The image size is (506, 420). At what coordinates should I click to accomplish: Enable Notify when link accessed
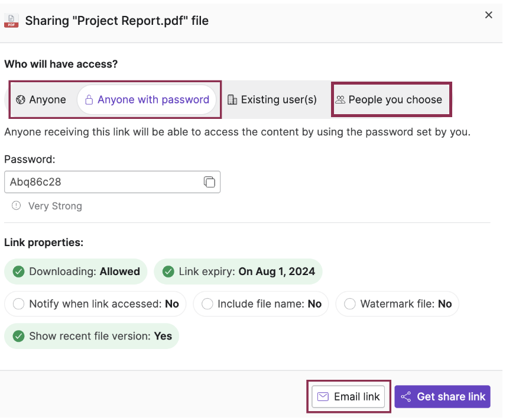[x=95, y=304]
